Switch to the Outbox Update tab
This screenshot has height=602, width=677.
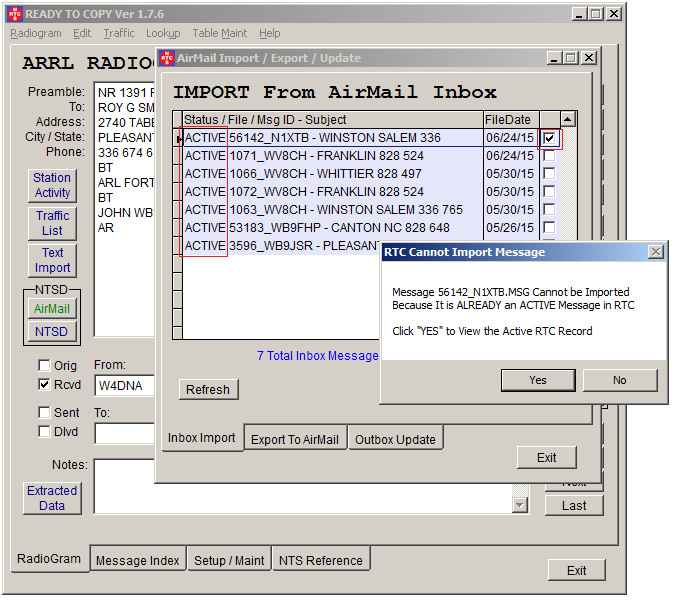click(x=395, y=439)
